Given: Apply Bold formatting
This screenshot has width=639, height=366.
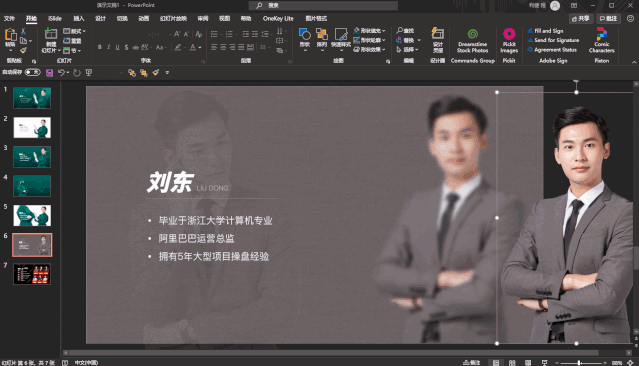Looking at the screenshot, I should pyautogui.click(x=100, y=47).
